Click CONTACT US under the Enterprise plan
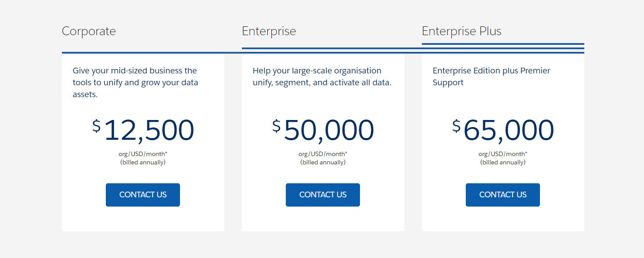This screenshot has height=258, width=644. pyautogui.click(x=323, y=195)
